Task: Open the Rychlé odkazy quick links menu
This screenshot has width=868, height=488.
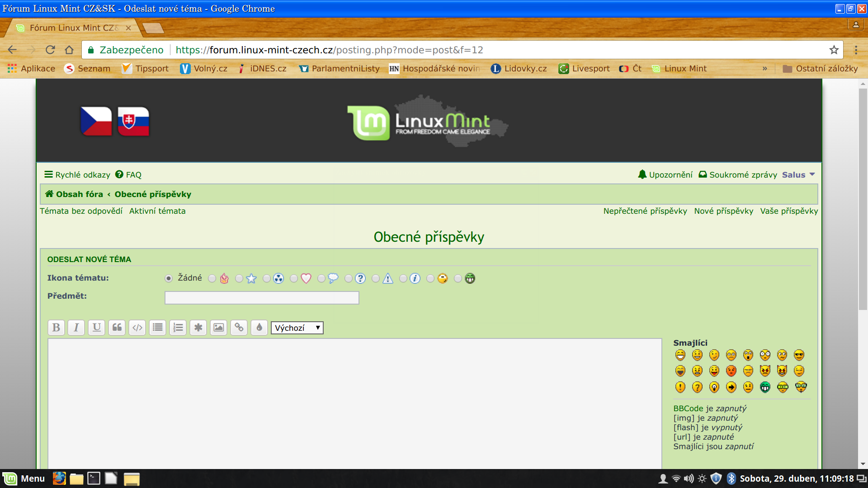Action: (77, 175)
